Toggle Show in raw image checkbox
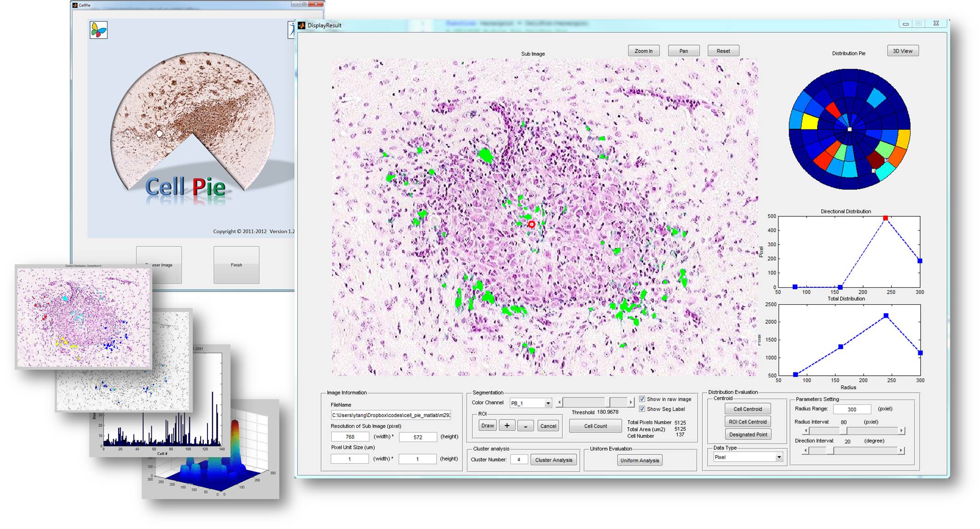The width and height of the screenshot is (980, 529). (642, 399)
